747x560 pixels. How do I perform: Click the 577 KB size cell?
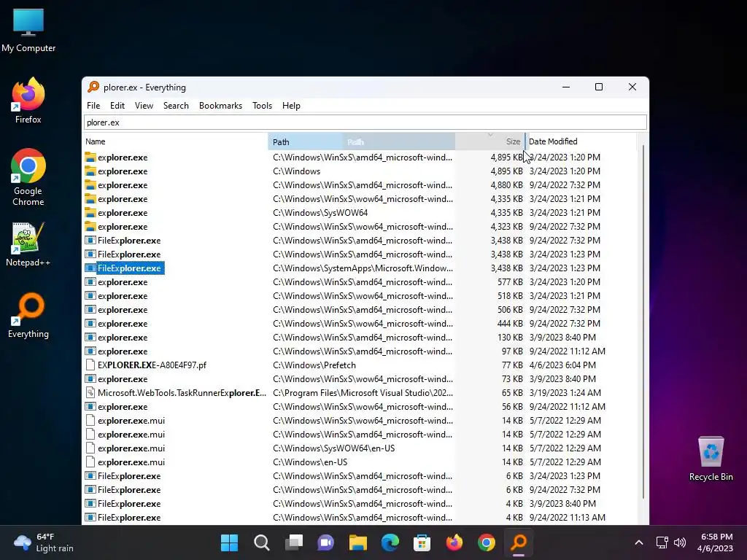pos(510,282)
